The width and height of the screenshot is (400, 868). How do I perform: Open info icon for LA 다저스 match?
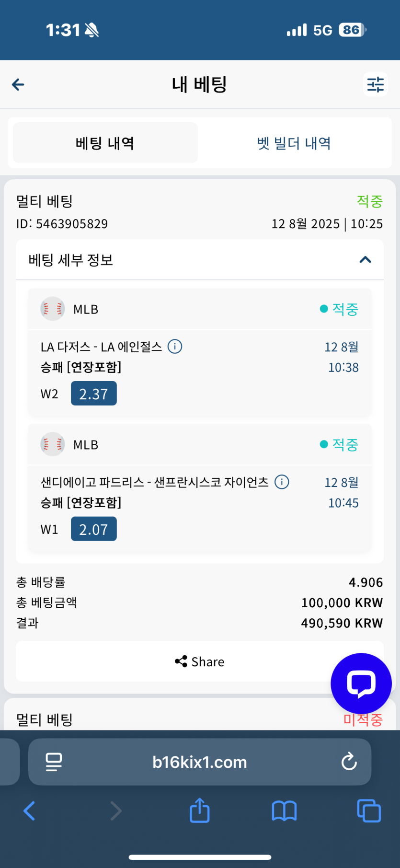pos(175,347)
